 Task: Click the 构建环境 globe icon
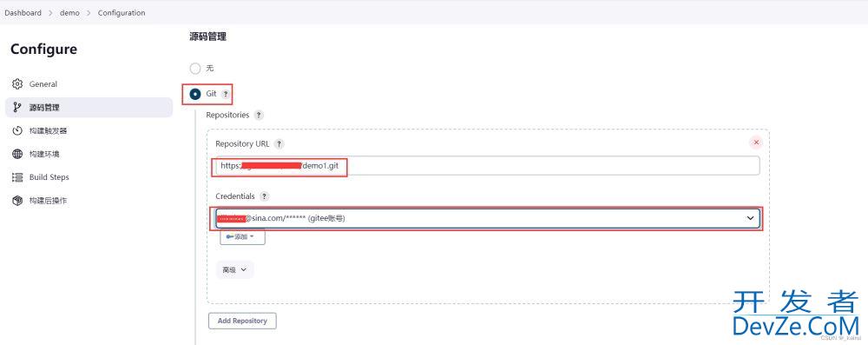17,154
